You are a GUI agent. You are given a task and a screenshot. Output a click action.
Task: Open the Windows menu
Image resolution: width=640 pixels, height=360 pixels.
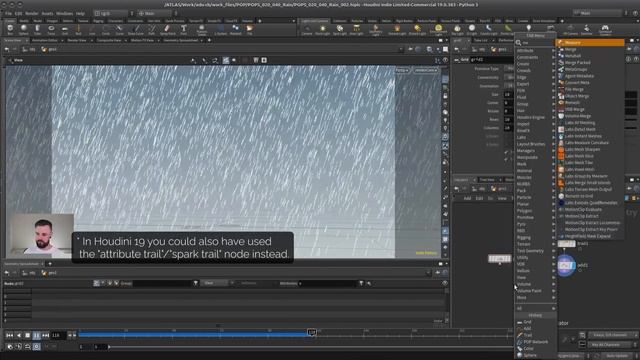coord(64,13)
